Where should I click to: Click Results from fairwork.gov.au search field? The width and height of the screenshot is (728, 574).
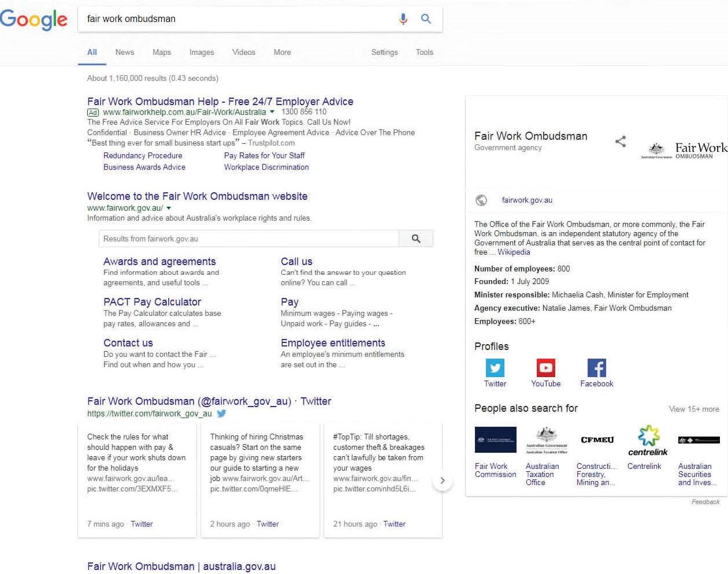[x=248, y=238]
